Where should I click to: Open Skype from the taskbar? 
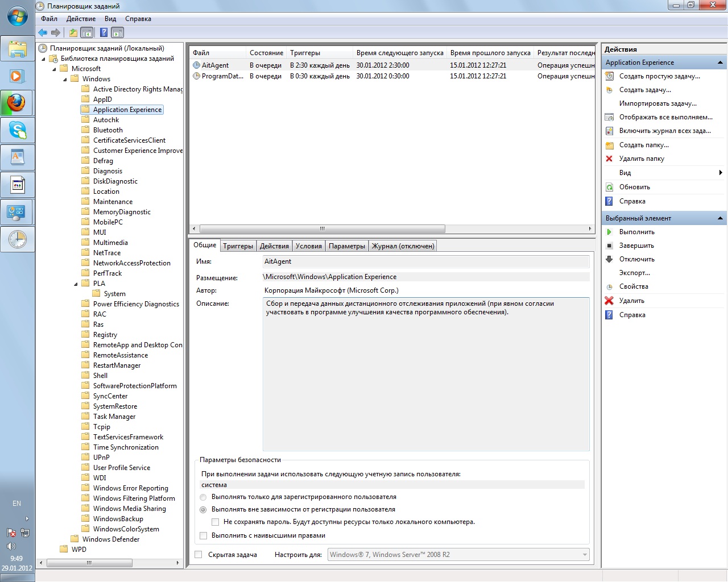coord(17,131)
